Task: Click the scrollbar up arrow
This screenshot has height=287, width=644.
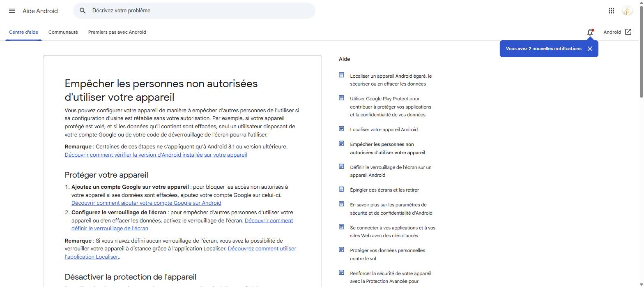Action: click(641, 2)
